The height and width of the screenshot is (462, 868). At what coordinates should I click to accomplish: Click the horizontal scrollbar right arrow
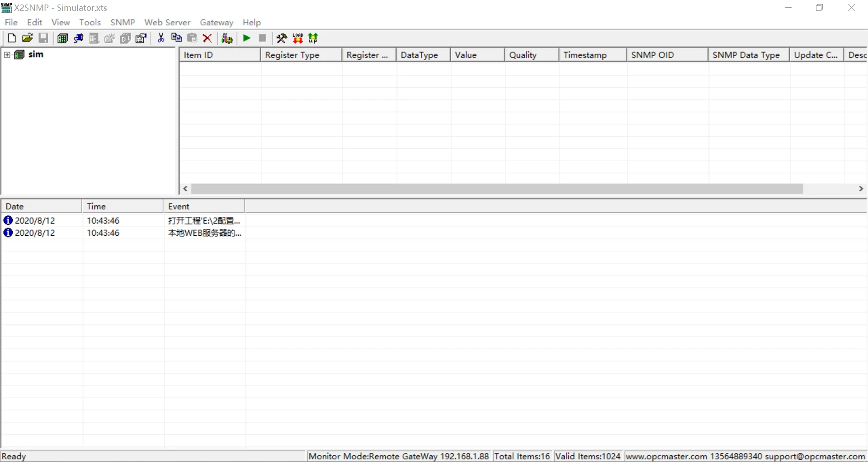click(x=862, y=189)
